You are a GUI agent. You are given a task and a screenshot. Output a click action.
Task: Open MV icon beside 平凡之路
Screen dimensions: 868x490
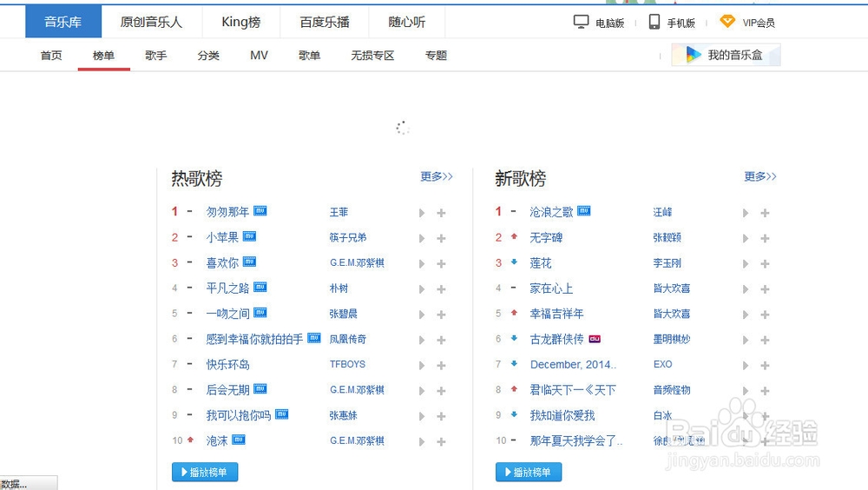[x=260, y=287]
